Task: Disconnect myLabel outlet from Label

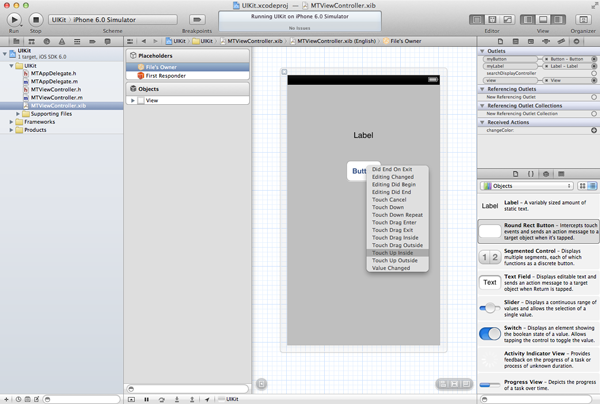Action: click(x=547, y=66)
